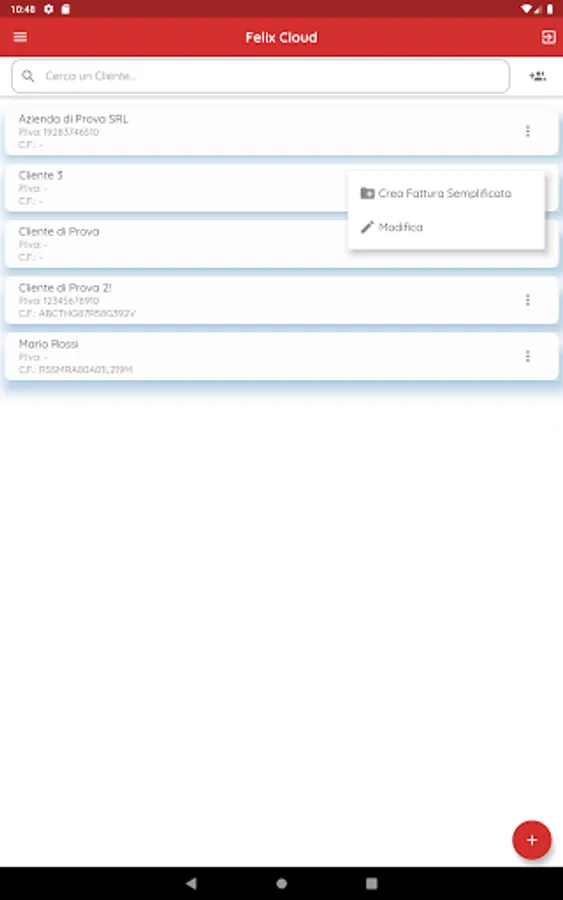Open options for Azienda di Prova SRL
Image resolution: width=563 pixels, height=900 pixels.
click(527, 131)
